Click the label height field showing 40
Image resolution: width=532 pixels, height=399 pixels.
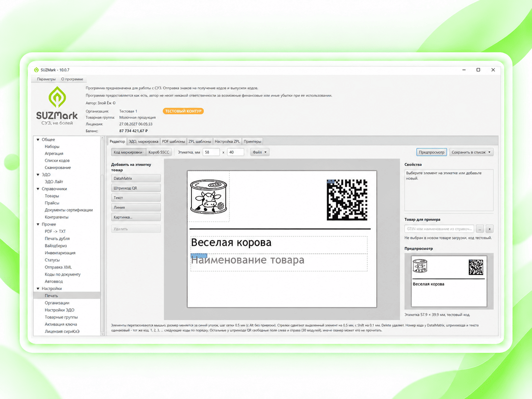(x=236, y=152)
